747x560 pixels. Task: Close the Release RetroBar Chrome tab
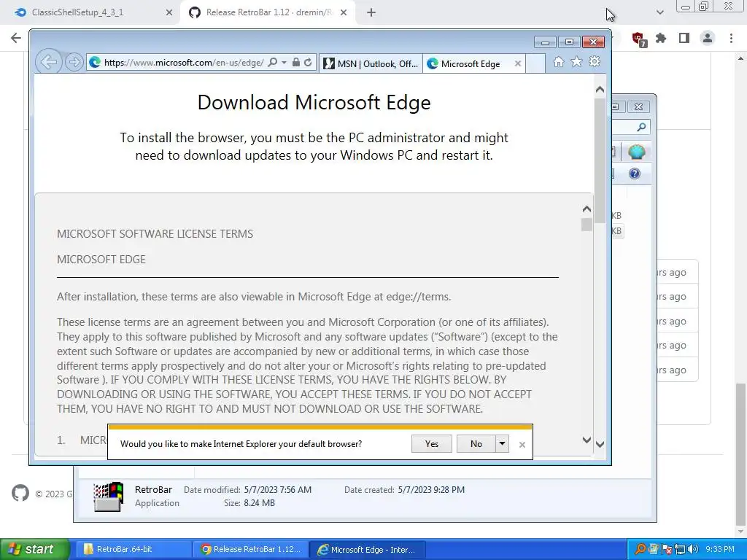pyautogui.click(x=344, y=13)
